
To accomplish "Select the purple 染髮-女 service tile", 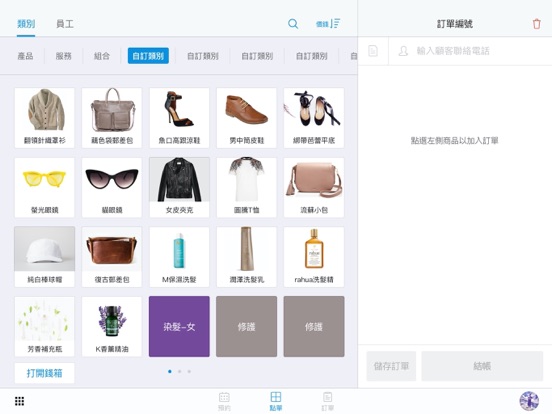I will (179, 326).
